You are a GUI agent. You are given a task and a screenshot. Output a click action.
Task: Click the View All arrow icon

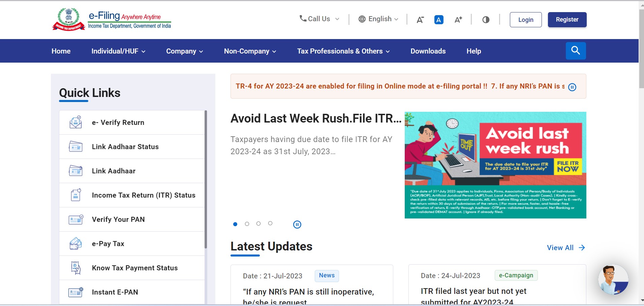point(582,248)
